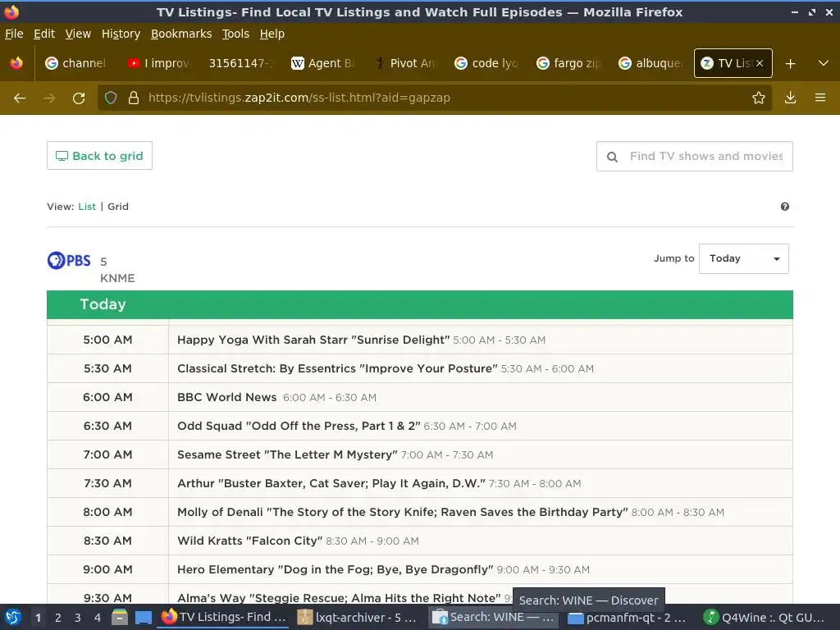This screenshot has width=840, height=630.
Task: Switch to virtual desktop 4
Action: 98,618
